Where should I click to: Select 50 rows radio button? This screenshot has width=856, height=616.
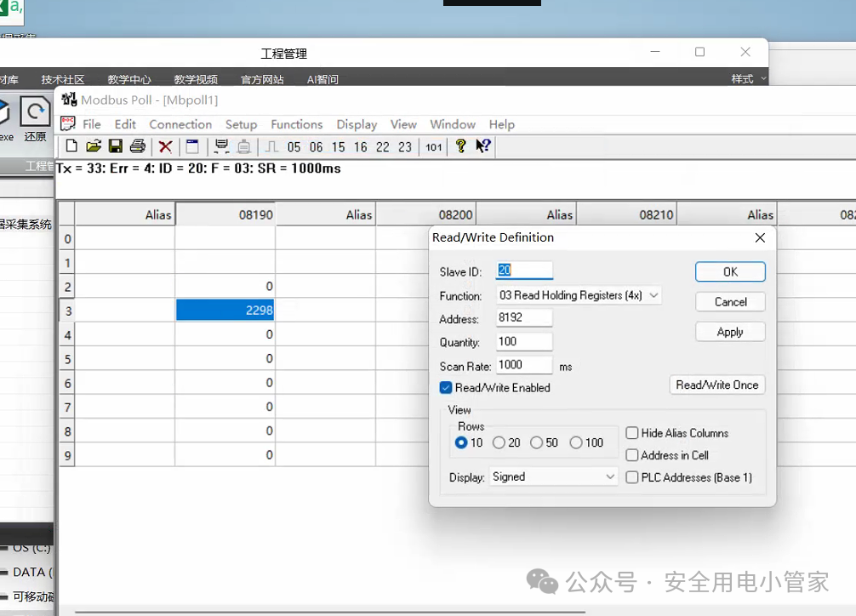click(537, 442)
